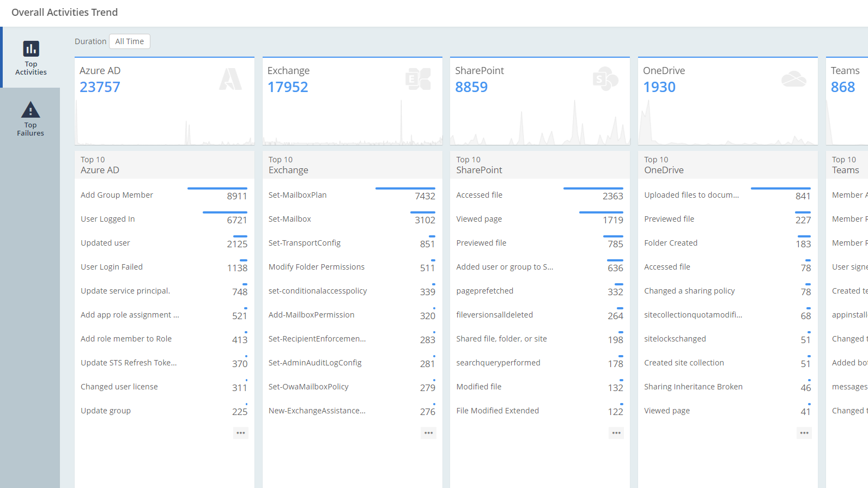868x488 pixels.
Task: Select Viewed page row in SharePoint
Action: 540,219
